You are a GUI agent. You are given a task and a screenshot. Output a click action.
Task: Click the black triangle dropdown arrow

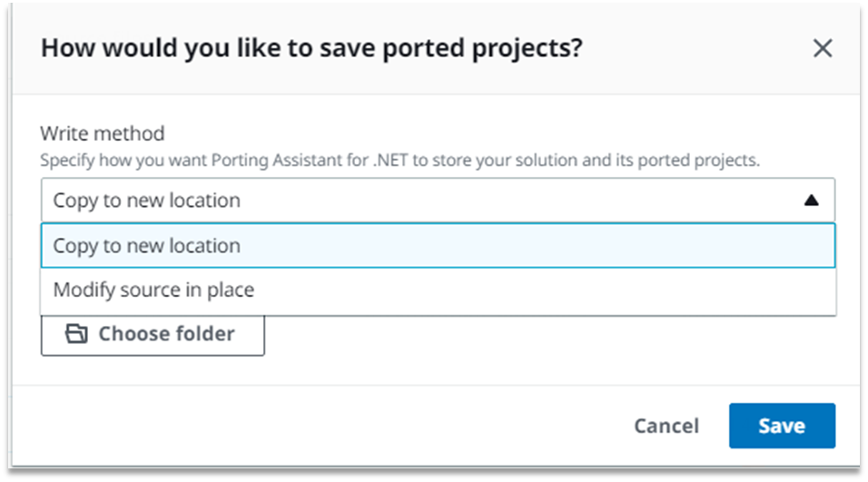[x=812, y=201]
